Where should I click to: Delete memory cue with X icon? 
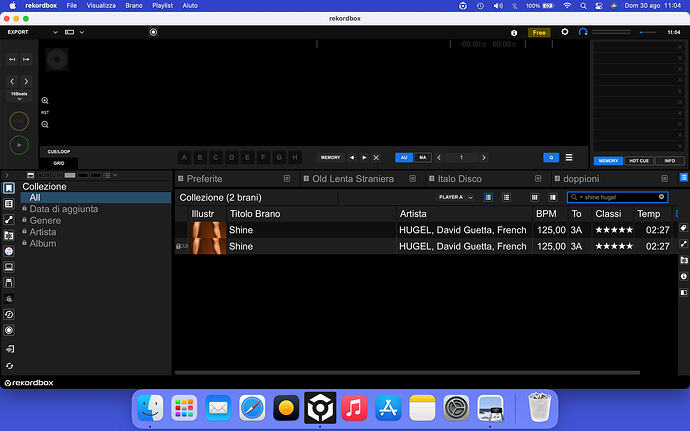click(376, 157)
